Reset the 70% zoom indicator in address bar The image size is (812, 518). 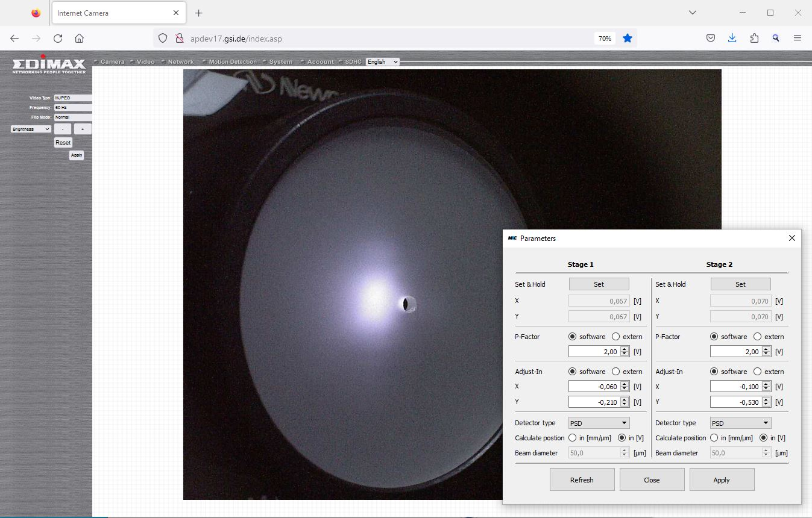(605, 39)
